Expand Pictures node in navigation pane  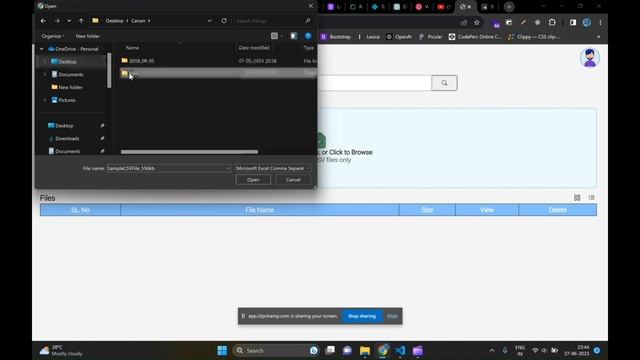pos(45,100)
